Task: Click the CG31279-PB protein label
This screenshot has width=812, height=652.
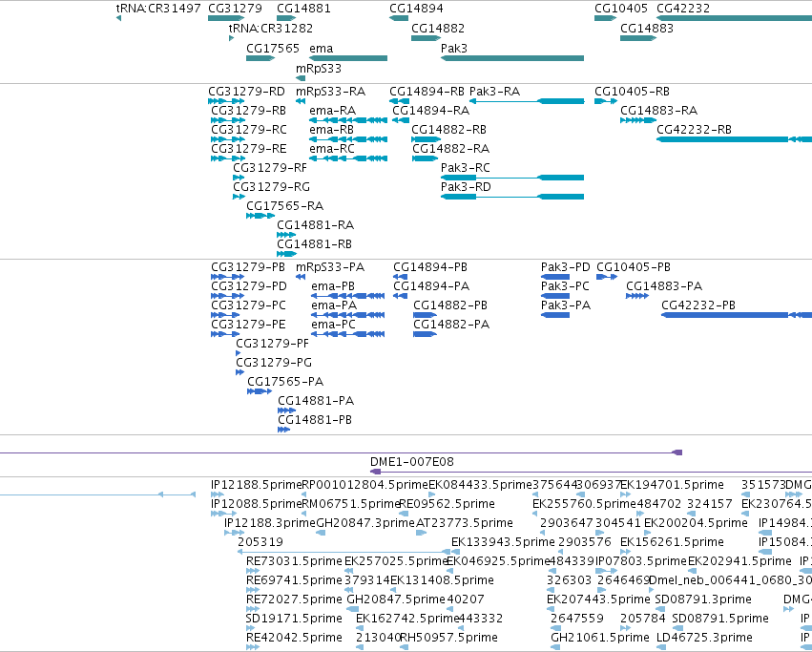Action: pos(248,267)
